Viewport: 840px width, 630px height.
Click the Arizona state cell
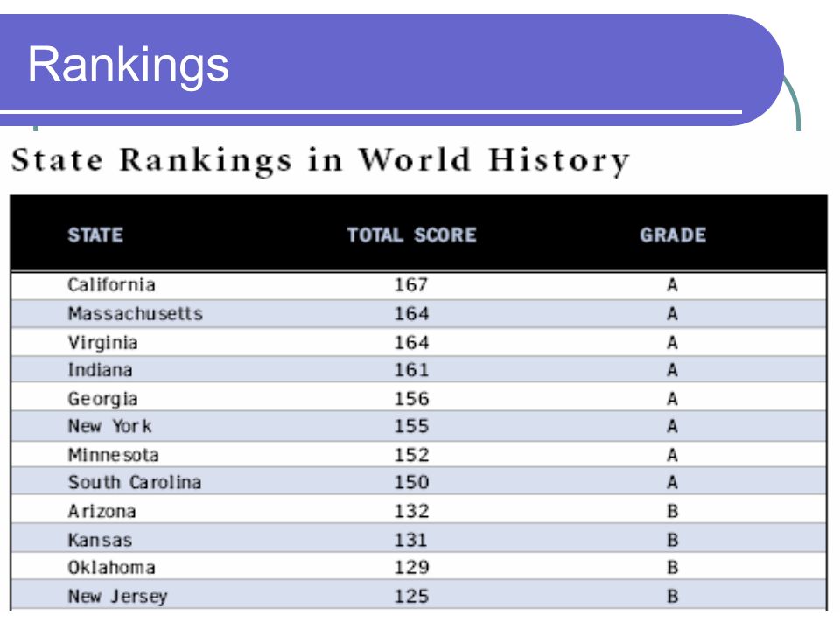click(x=101, y=512)
